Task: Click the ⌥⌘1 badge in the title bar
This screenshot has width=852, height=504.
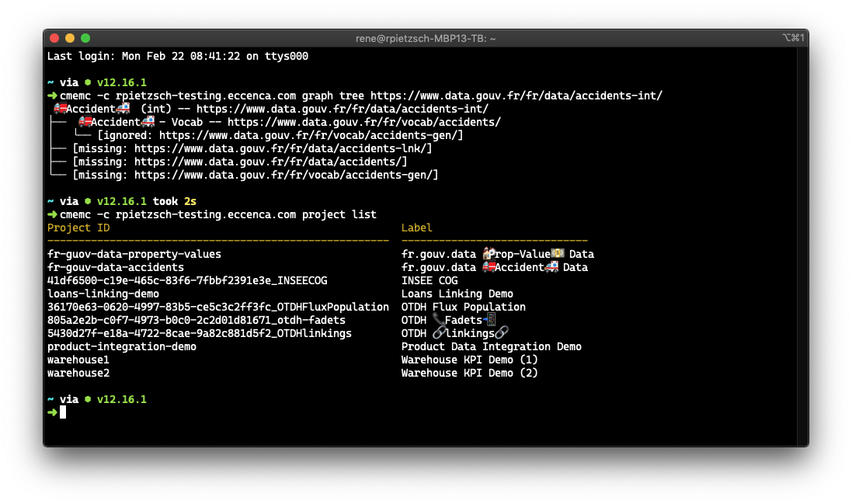Action: pyautogui.click(x=795, y=37)
